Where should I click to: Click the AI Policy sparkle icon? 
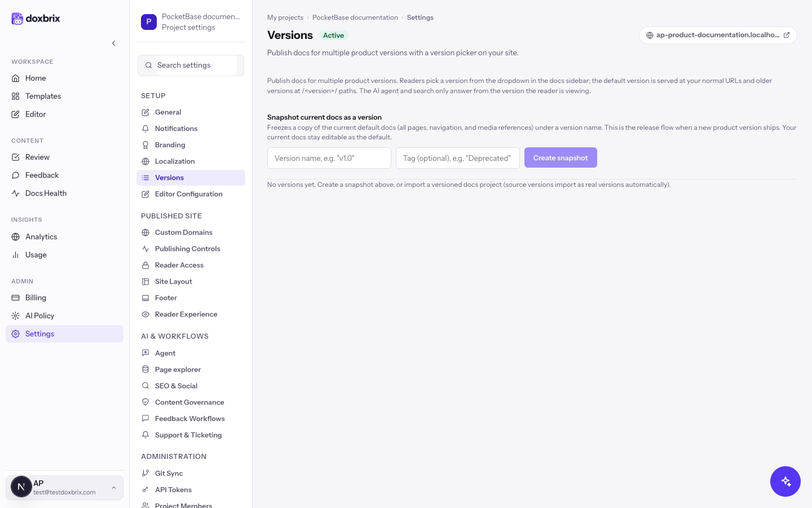(x=16, y=316)
